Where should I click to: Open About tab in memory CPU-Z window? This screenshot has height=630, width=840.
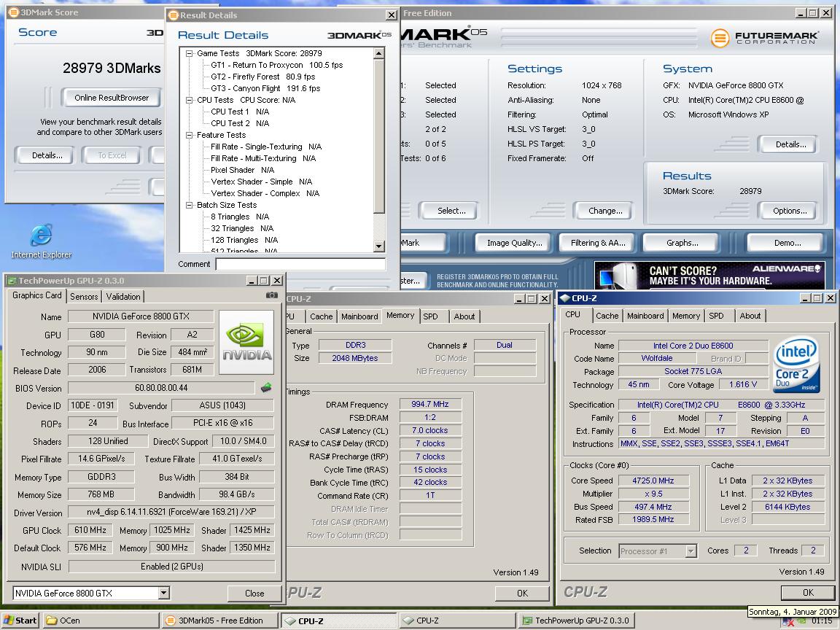tap(464, 316)
